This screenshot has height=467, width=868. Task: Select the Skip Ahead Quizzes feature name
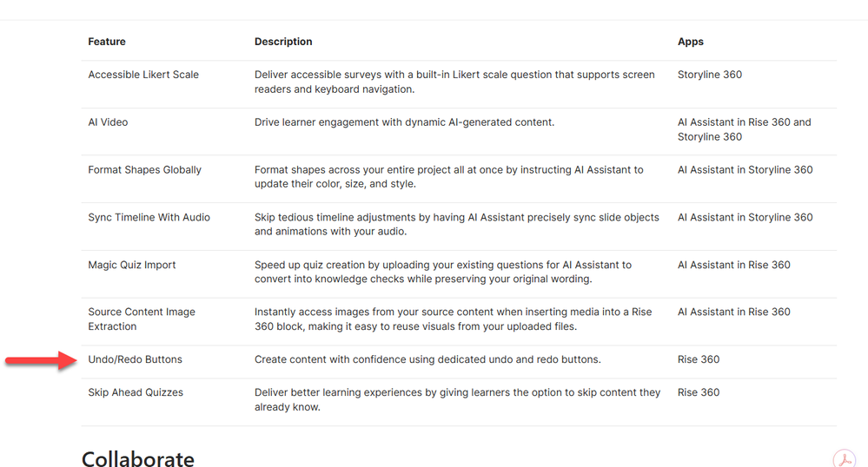coord(136,392)
